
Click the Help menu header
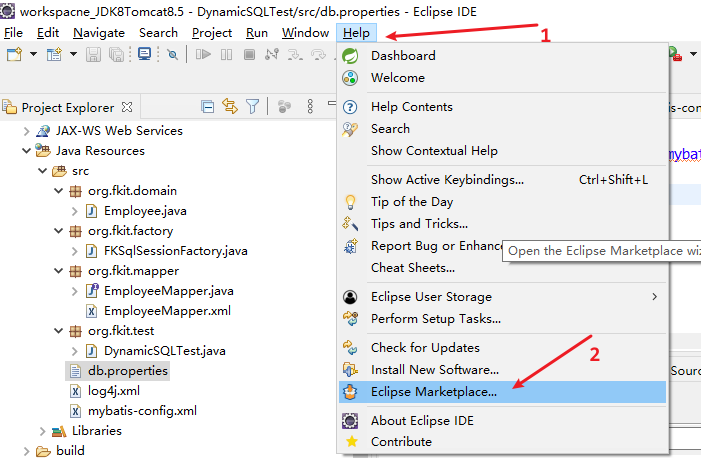[x=356, y=33]
